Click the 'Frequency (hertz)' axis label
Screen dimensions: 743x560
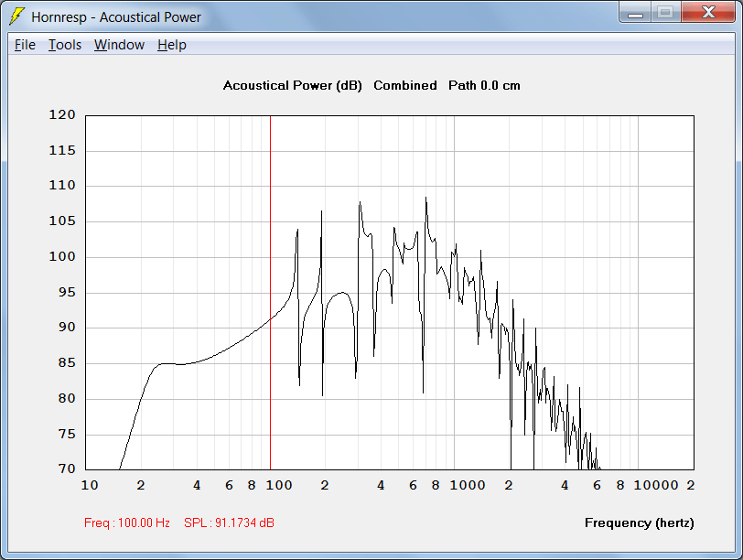(640, 522)
